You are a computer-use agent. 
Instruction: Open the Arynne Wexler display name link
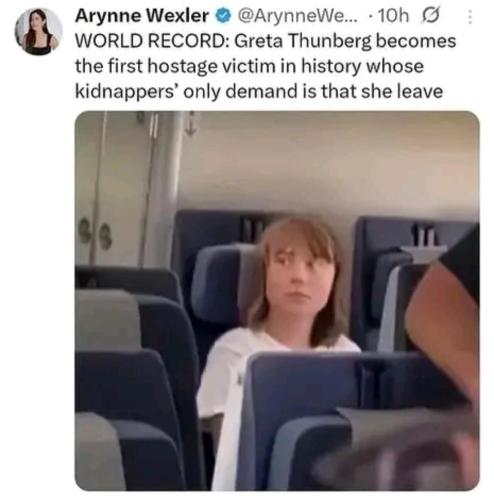(142, 16)
